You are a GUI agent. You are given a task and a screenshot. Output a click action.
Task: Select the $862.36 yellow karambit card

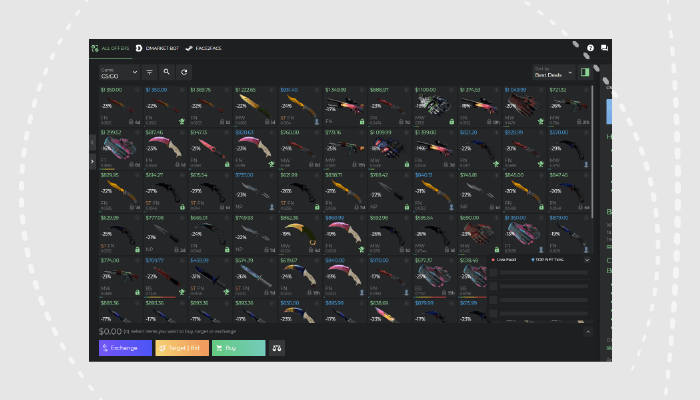[x=300, y=234]
